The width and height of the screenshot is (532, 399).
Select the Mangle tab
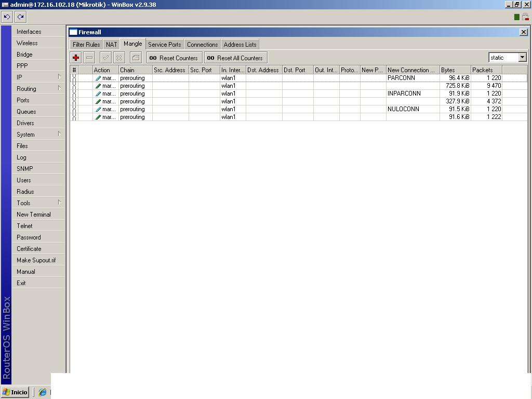(132, 44)
